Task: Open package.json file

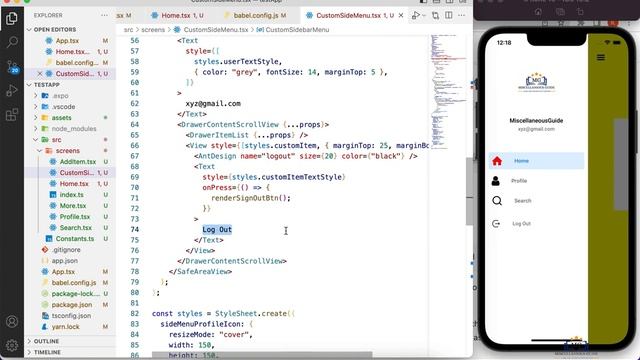Action: (x=71, y=304)
